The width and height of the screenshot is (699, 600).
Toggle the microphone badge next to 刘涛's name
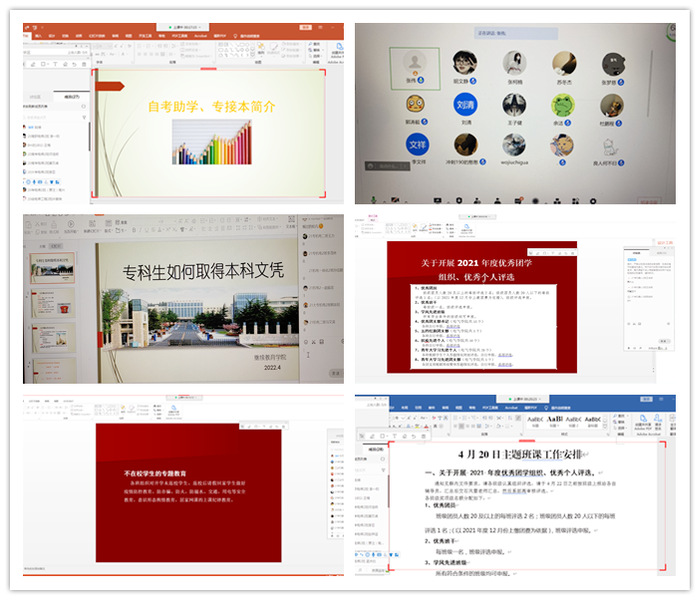(x=476, y=122)
